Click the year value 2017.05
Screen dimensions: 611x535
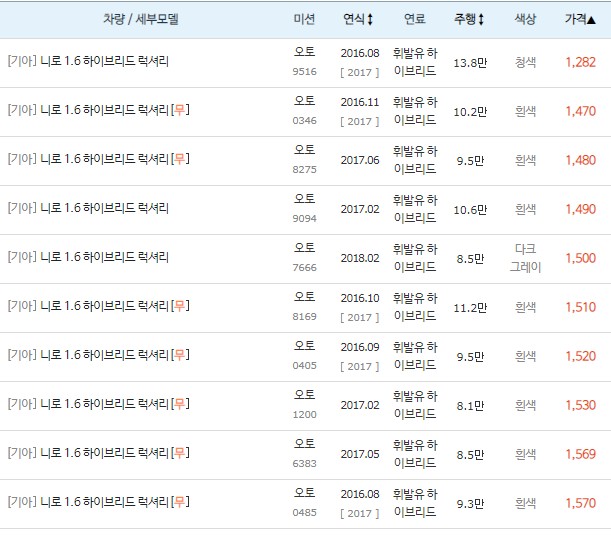click(x=360, y=454)
